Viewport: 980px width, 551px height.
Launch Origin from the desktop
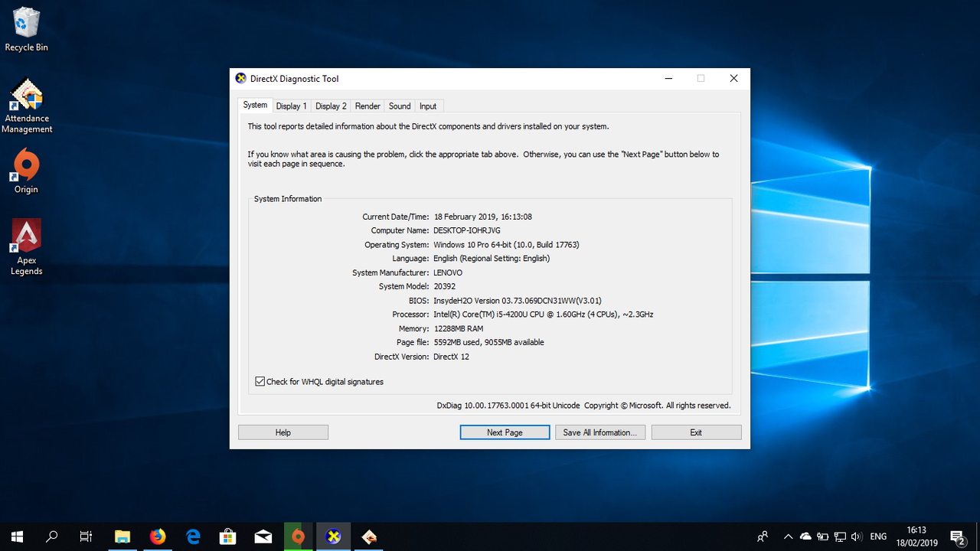coord(26,170)
